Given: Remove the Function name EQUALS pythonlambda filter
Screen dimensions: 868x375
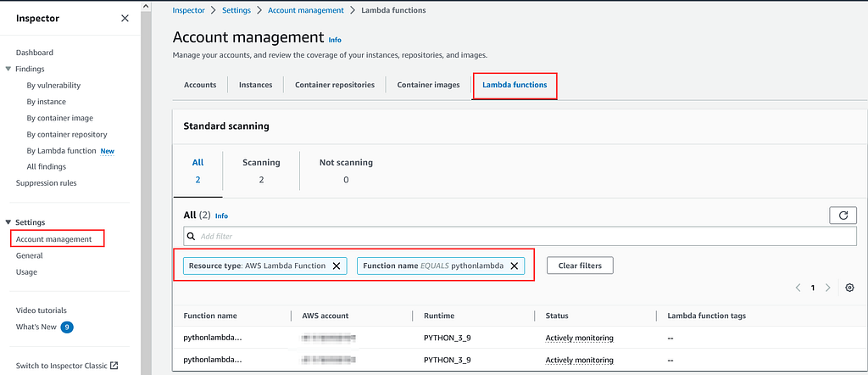Looking at the screenshot, I should pyautogui.click(x=514, y=266).
